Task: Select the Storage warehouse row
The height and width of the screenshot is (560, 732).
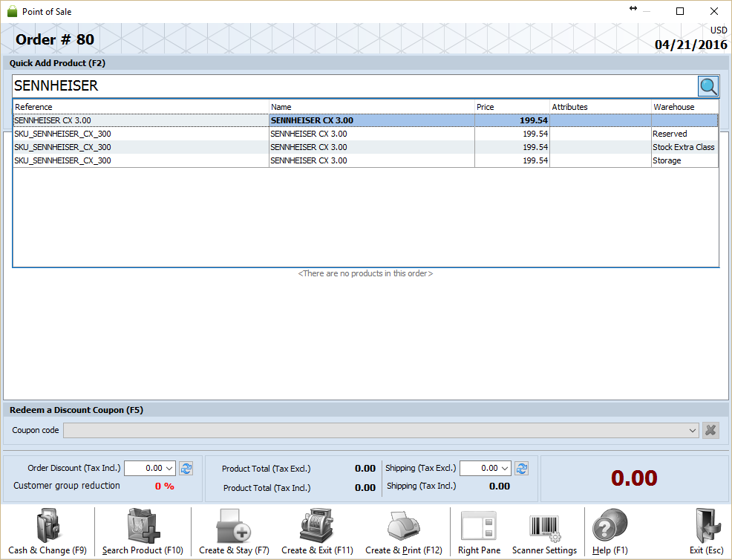Action: click(365, 160)
